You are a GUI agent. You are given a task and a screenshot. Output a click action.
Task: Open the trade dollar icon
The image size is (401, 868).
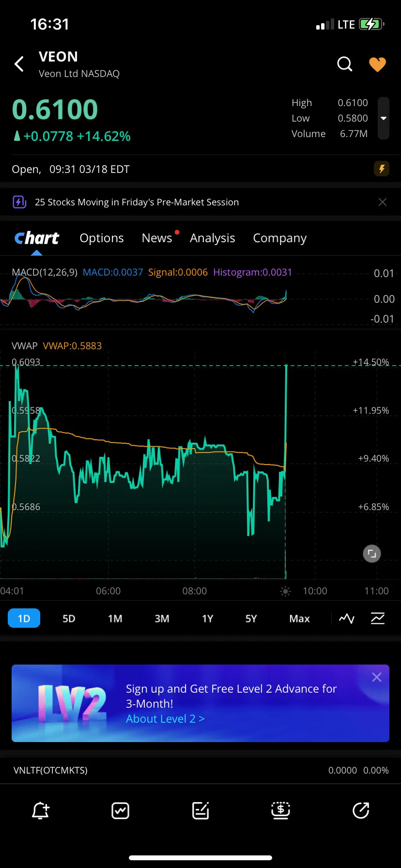280,810
